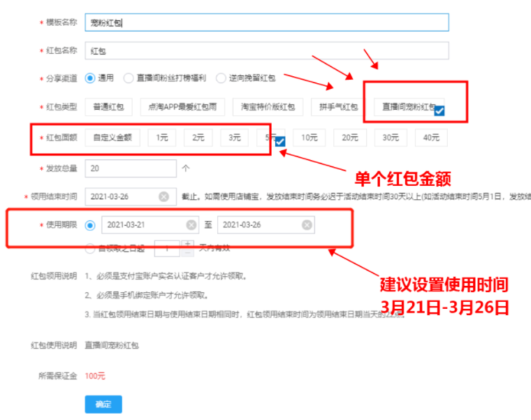The width and height of the screenshot is (531, 420).
Task: Choose the date range radio for 使用期限
Action: point(89,225)
